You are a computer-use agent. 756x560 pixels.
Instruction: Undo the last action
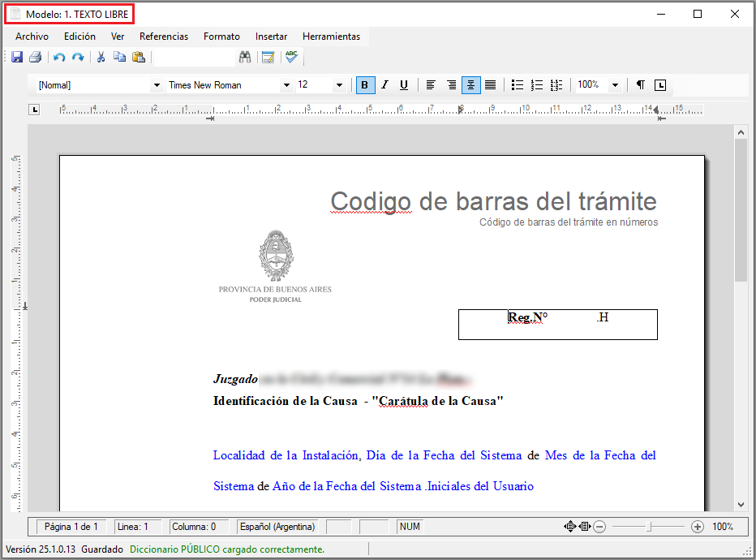59,58
